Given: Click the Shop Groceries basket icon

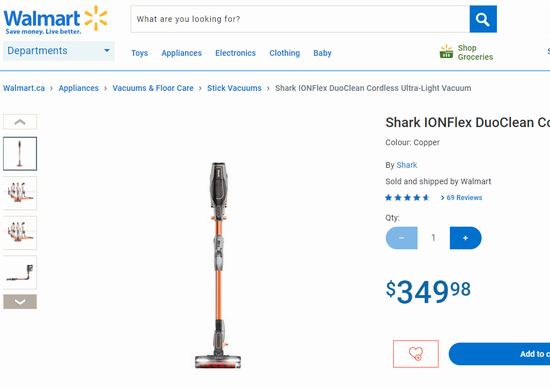Looking at the screenshot, I should pyautogui.click(x=446, y=52).
